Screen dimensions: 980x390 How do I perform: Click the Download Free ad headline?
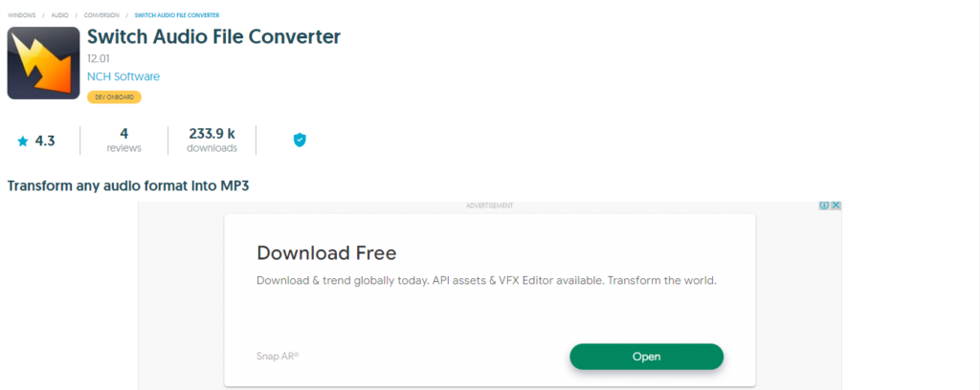326,252
